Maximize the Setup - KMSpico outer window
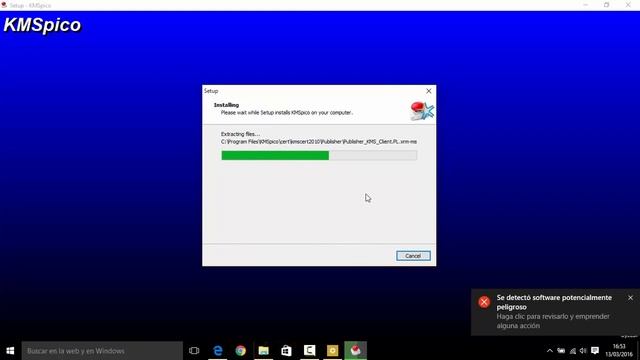The image size is (640, 360). click(x=607, y=5)
